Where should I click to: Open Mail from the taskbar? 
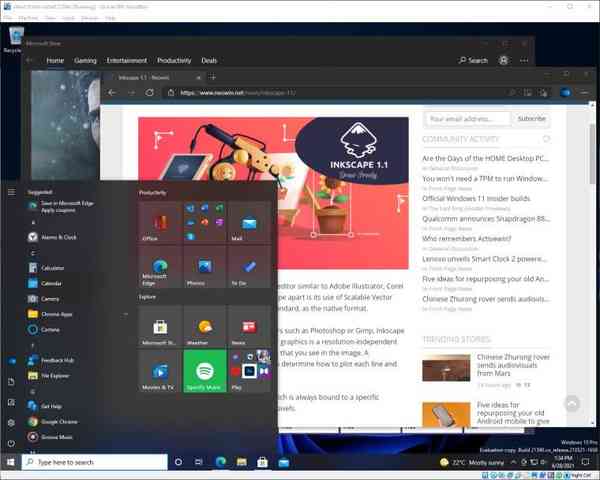(x=284, y=462)
